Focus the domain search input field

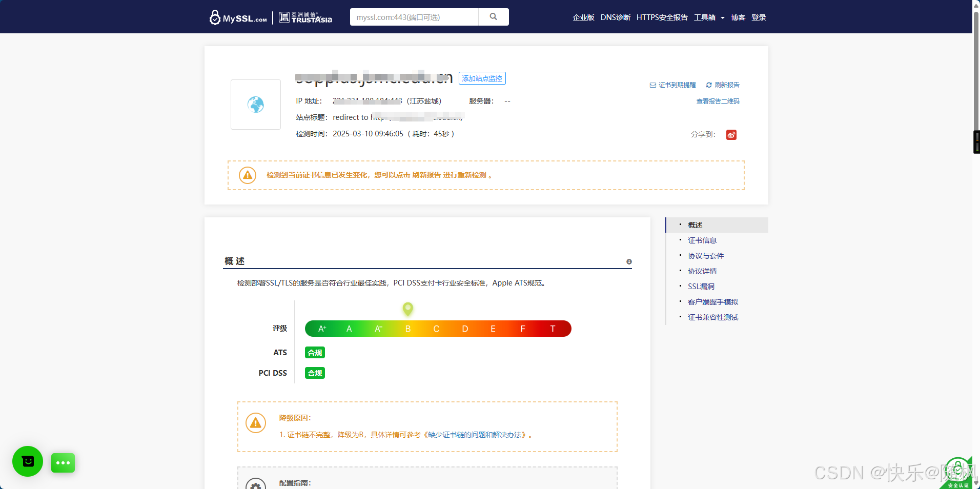pos(414,17)
